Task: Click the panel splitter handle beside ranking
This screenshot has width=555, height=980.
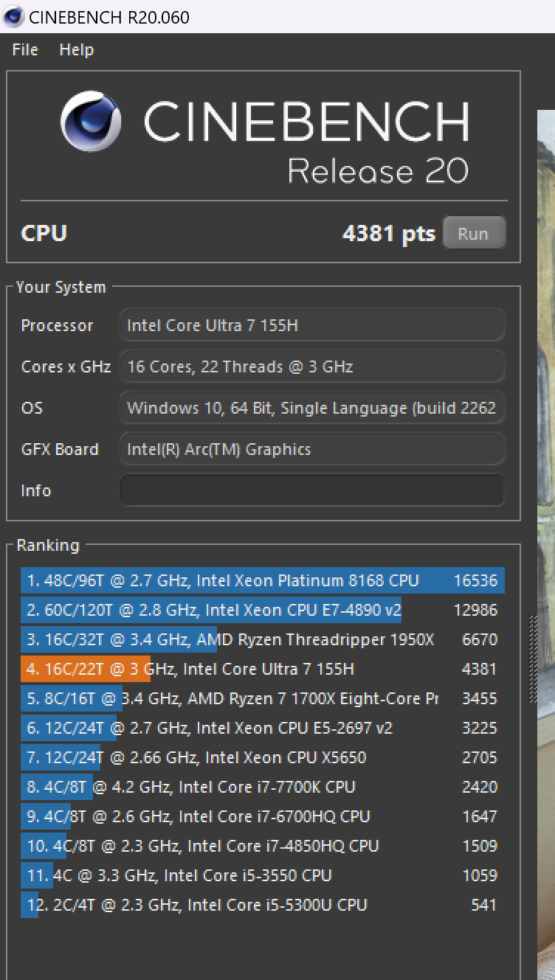Action: point(531,659)
